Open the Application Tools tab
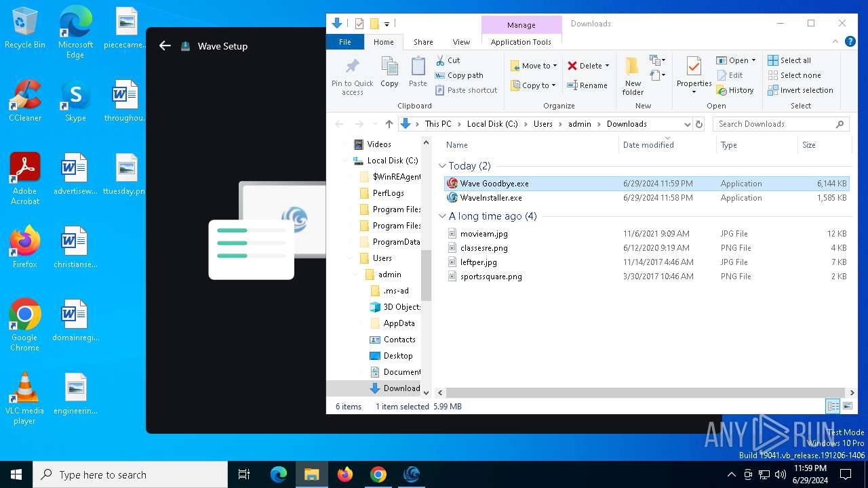 pos(521,42)
